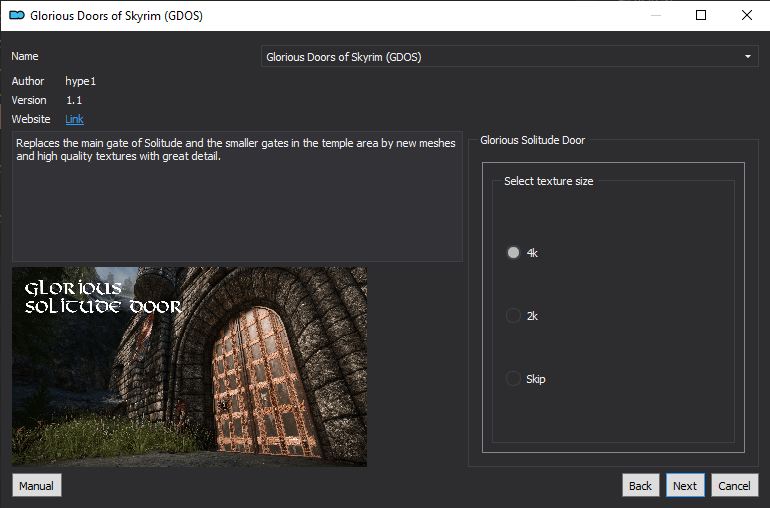The image size is (770, 508).
Task: Switch to Manual install mode
Action: tap(37, 485)
